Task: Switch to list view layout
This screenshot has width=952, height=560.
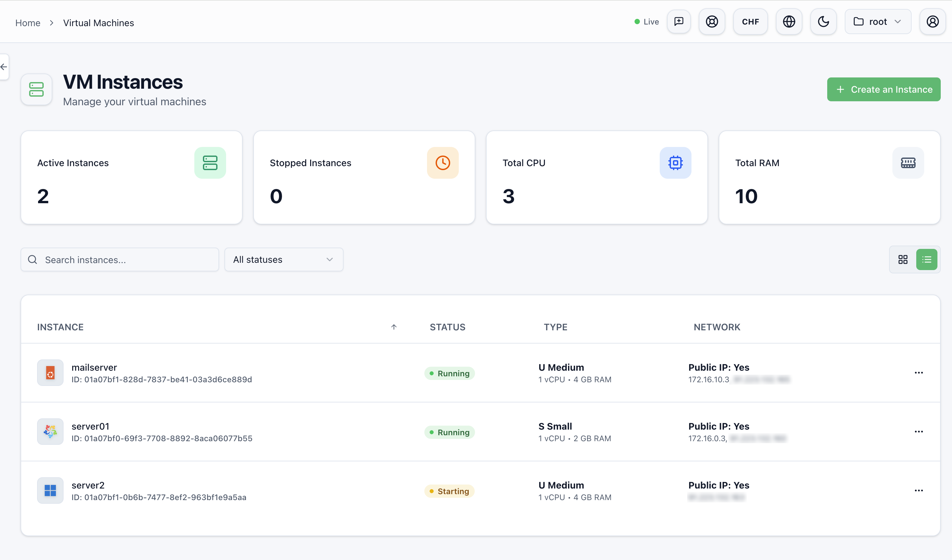Action: (x=927, y=259)
